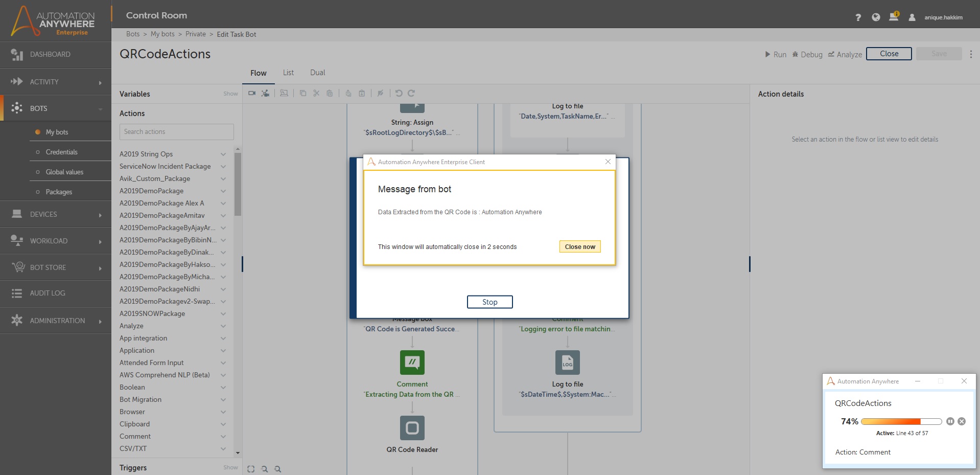Click the Paste clipboard toolbar icon
This screenshot has height=475, width=980.
coord(330,93)
